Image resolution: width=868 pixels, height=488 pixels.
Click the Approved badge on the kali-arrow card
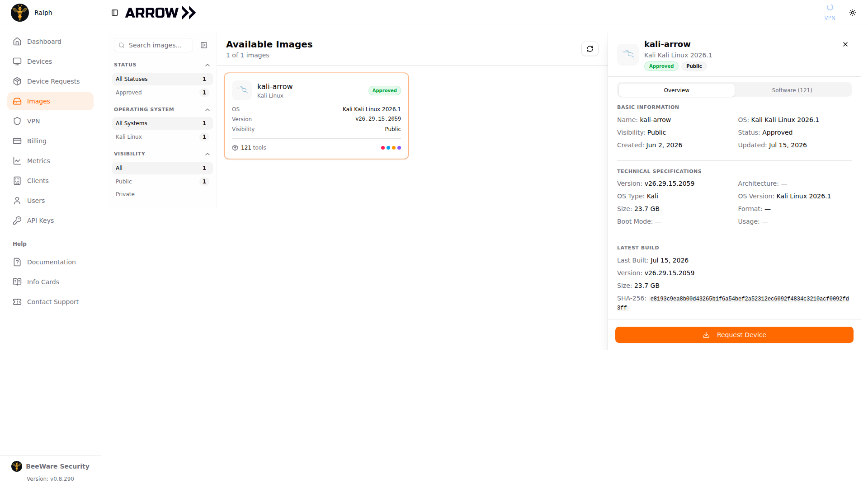click(x=385, y=90)
